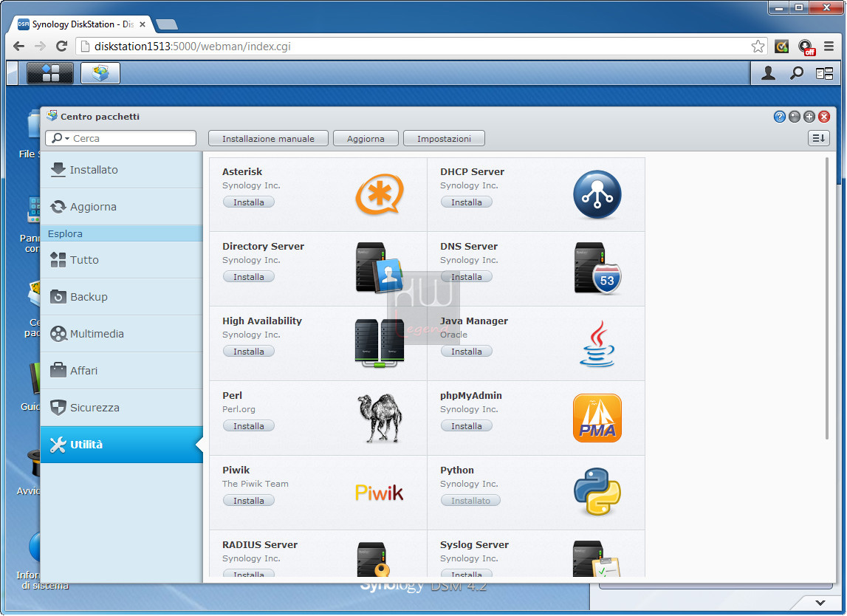The width and height of the screenshot is (847, 616).
Task: Click the Perl camel icon
Action: click(x=380, y=418)
